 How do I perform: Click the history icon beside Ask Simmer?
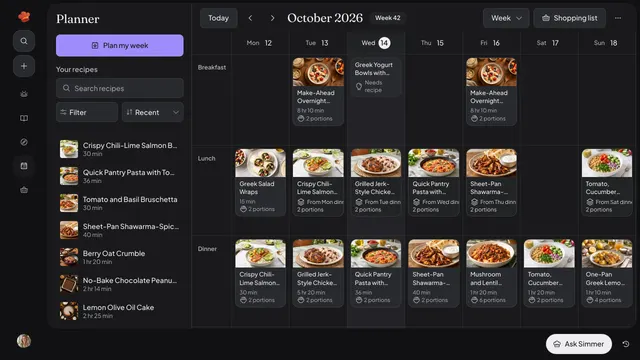626,344
